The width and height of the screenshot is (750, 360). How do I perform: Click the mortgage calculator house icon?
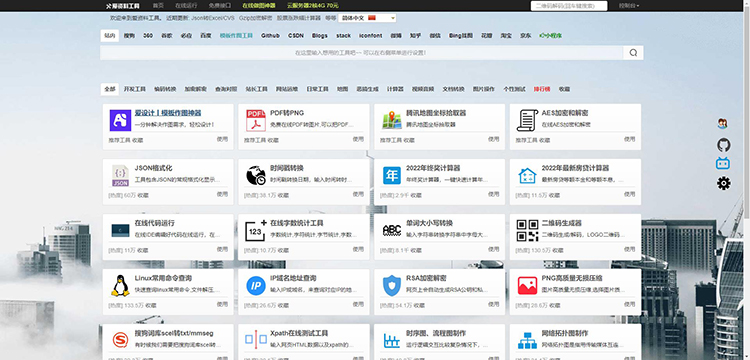coord(527,175)
